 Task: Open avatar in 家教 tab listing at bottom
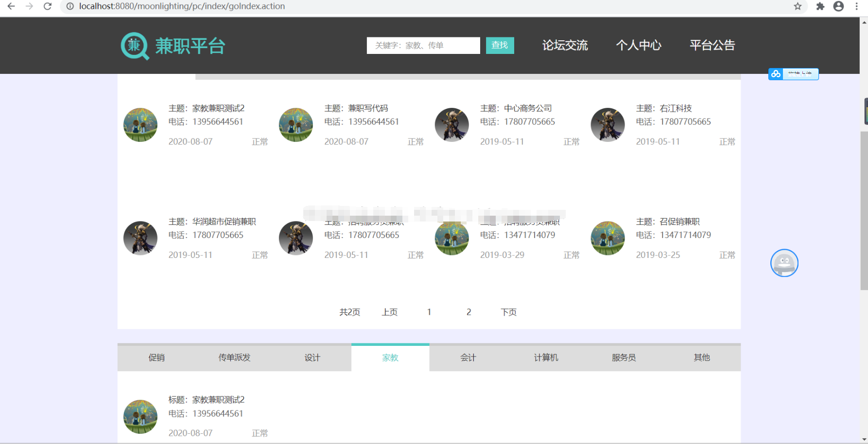tap(140, 417)
